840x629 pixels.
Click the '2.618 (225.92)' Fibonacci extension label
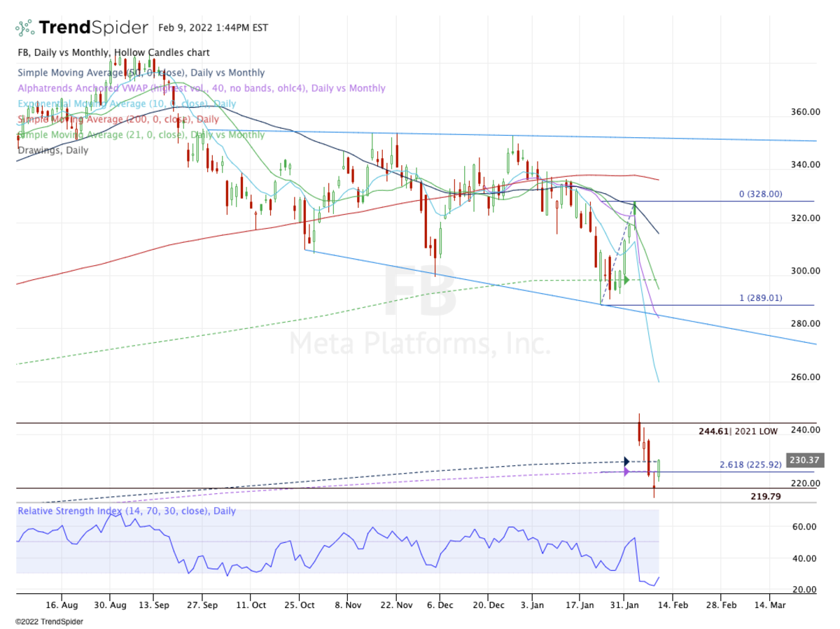pyautogui.click(x=750, y=464)
